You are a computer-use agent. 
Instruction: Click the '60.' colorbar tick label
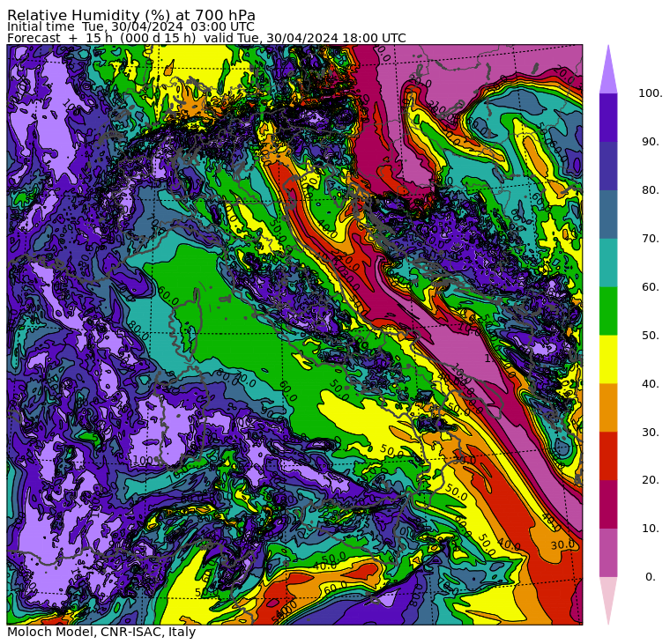651,287
